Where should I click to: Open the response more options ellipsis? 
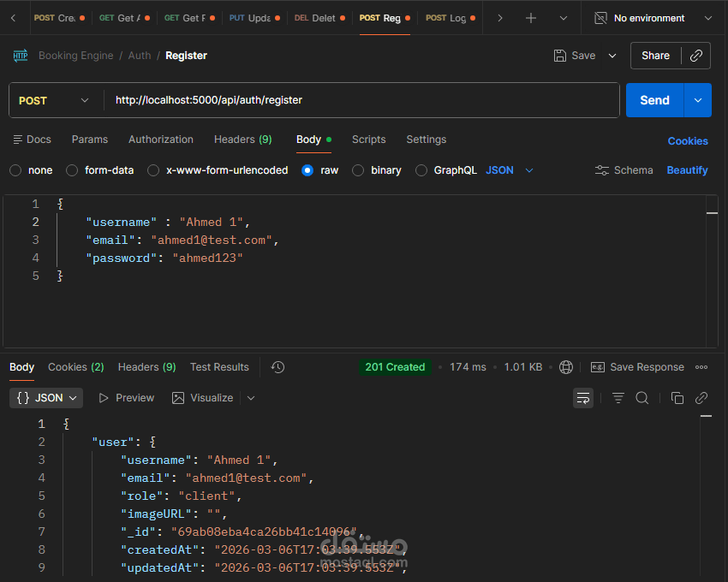click(701, 367)
